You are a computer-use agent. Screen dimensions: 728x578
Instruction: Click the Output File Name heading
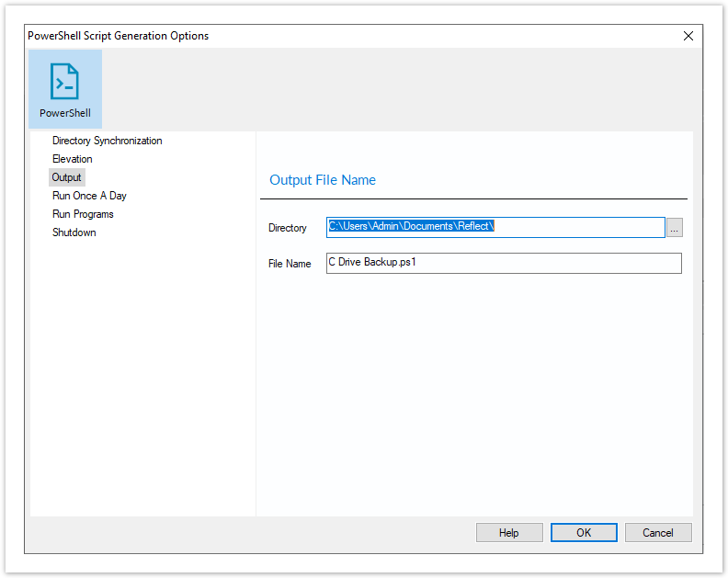[323, 180]
